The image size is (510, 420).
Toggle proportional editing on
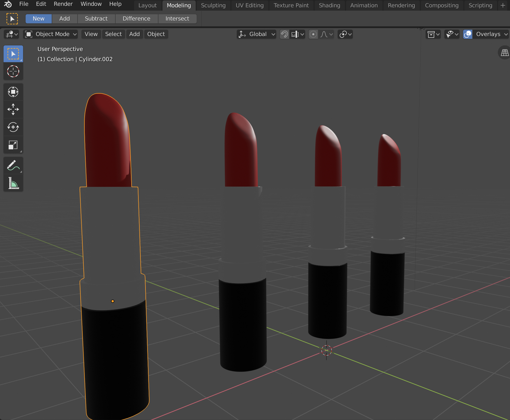pyautogui.click(x=313, y=34)
